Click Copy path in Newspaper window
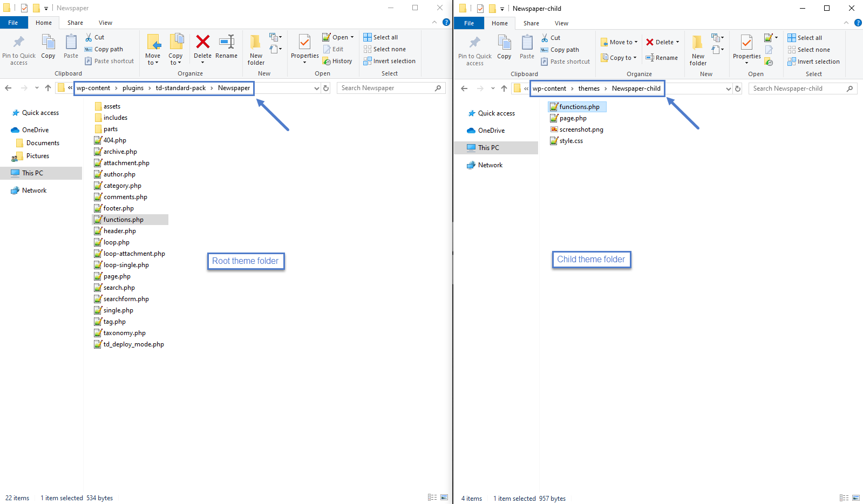863x504 pixels. 104,49
